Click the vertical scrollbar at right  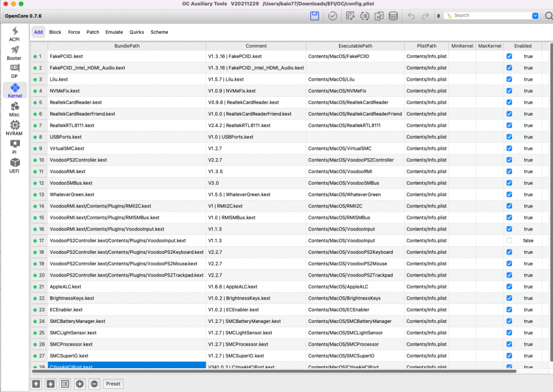(551, 202)
